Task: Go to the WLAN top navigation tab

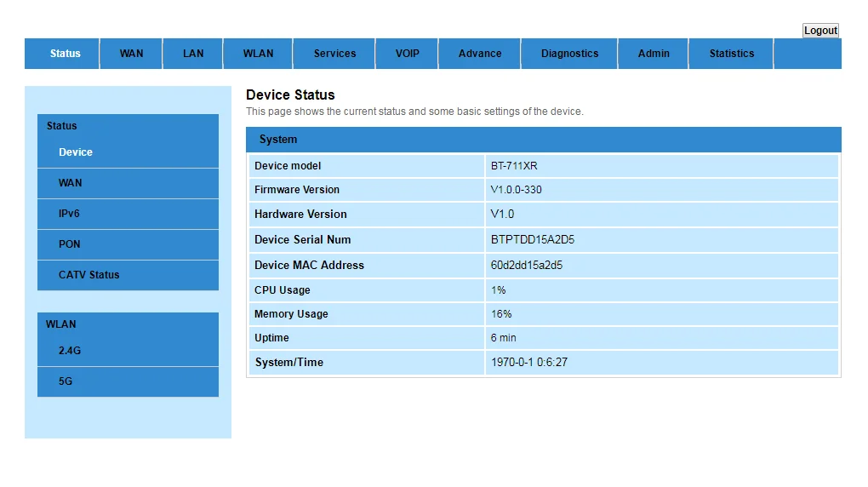Action: pyautogui.click(x=258, y=54)
